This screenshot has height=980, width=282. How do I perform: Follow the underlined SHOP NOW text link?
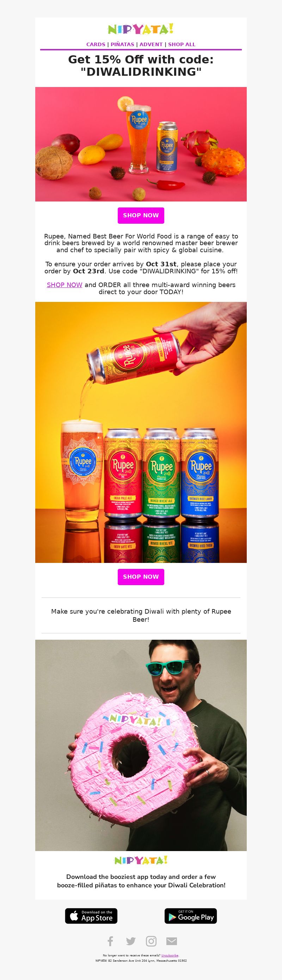64,285
